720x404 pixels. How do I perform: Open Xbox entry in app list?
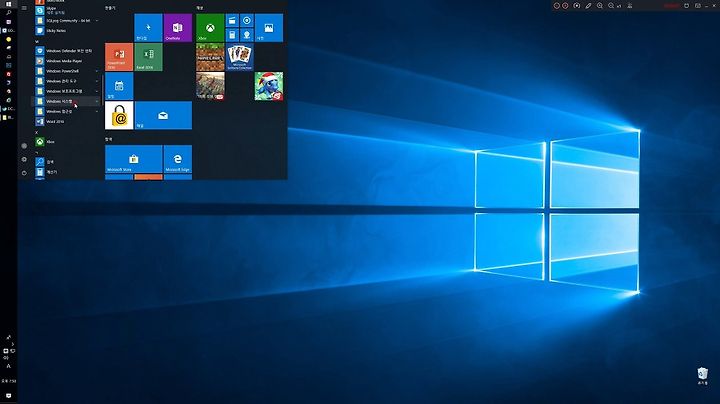click(68, 142)
